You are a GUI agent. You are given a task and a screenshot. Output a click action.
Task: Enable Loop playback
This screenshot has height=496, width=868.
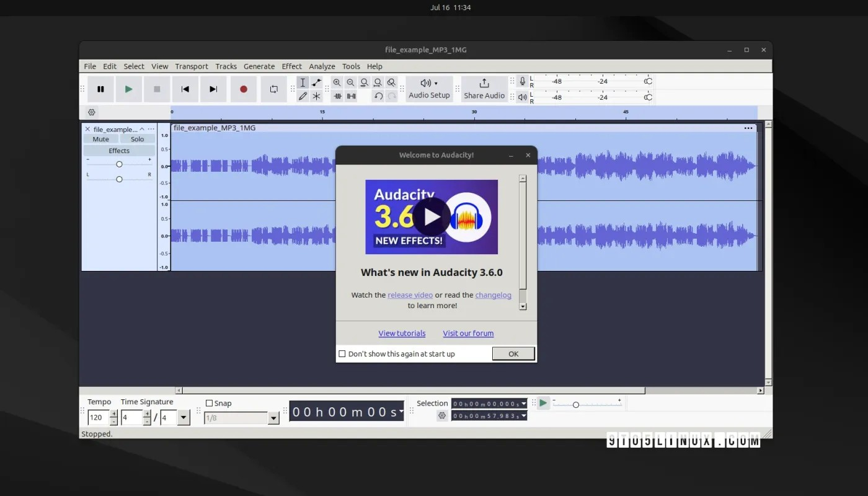coord(273,89)
